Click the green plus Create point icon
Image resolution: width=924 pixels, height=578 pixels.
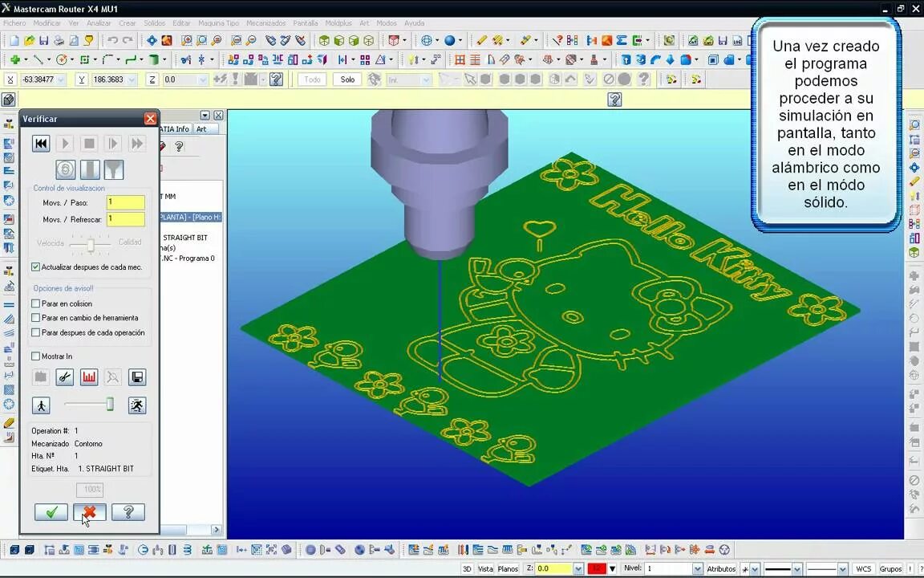[x=15, y=59]
